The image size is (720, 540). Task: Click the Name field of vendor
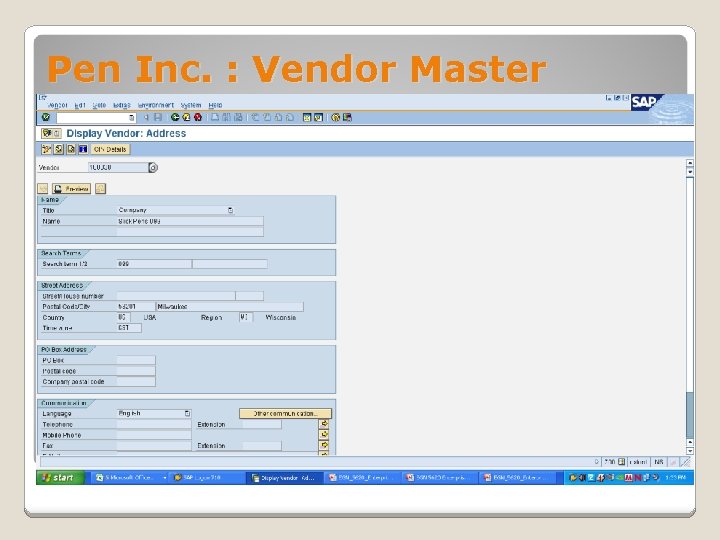[190, 221]
